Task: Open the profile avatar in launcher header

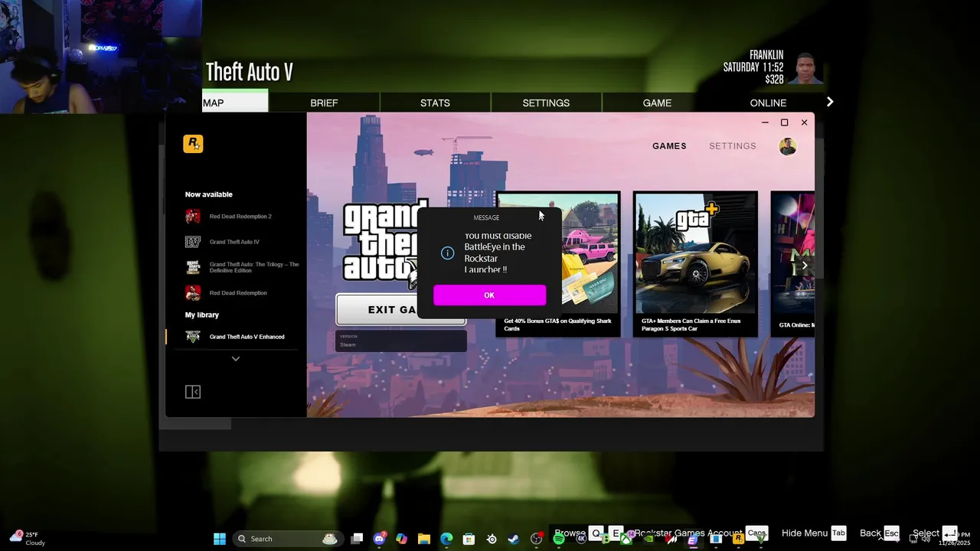Action: click(788, 146)
